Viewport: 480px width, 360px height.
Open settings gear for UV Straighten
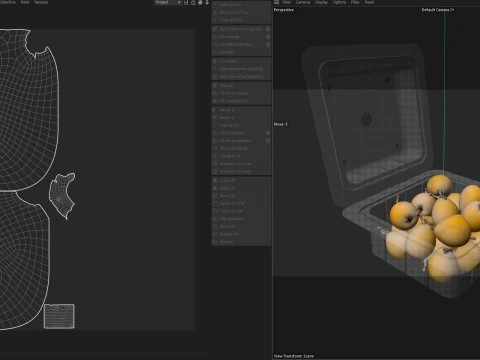click(x=268, y=133)
